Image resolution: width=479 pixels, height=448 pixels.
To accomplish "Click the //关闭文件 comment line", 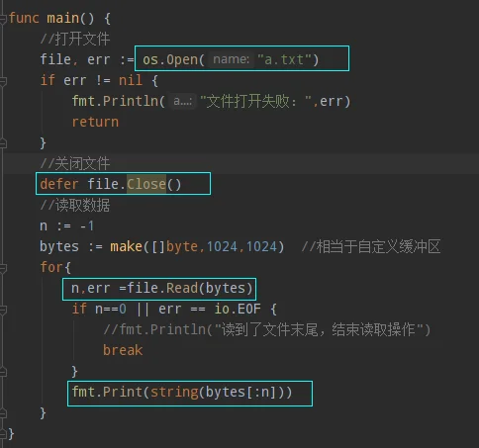I will [75, 163].
